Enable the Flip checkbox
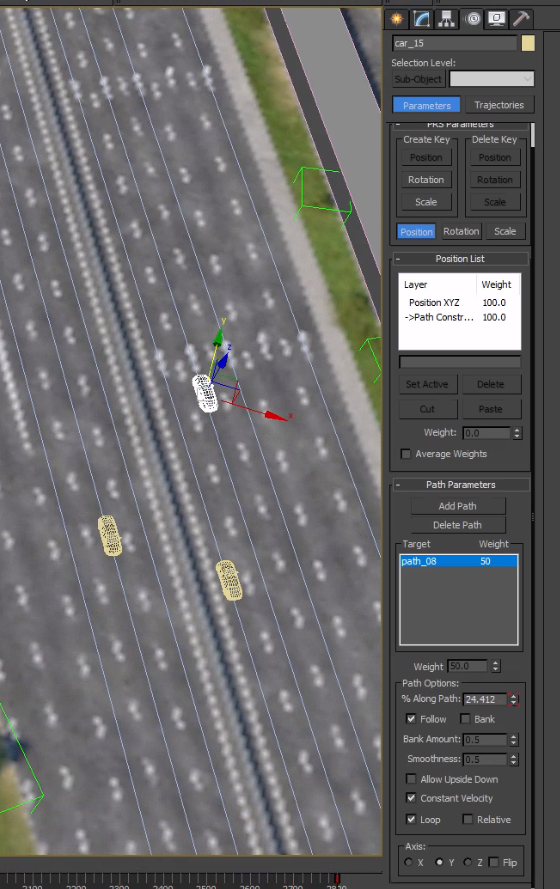The height and width of the screenshot is (889, 560). point(494,862)
